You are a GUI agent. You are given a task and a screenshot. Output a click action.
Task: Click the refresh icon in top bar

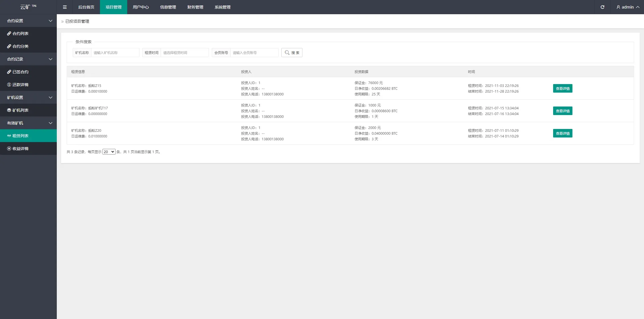(x=602, y=7)
